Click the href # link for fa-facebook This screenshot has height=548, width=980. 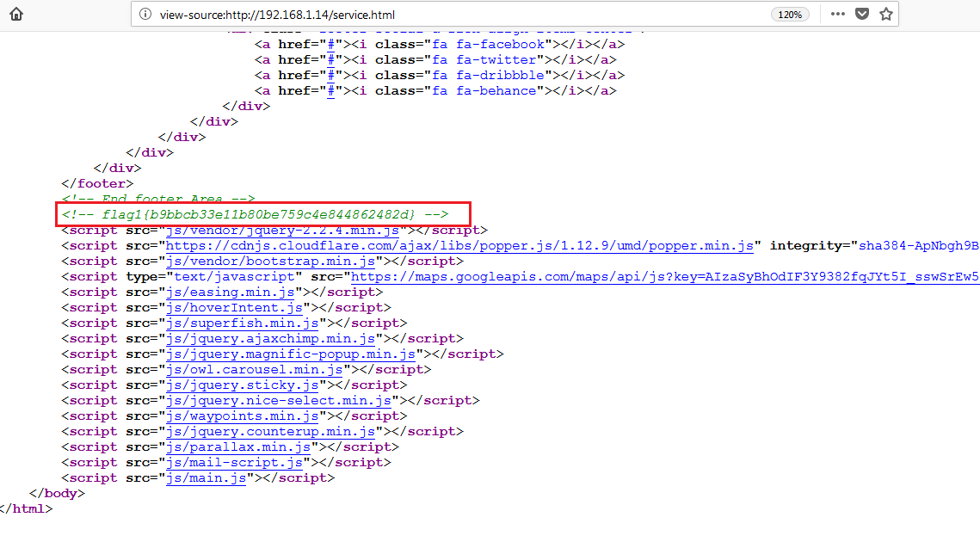coord(330,45)
